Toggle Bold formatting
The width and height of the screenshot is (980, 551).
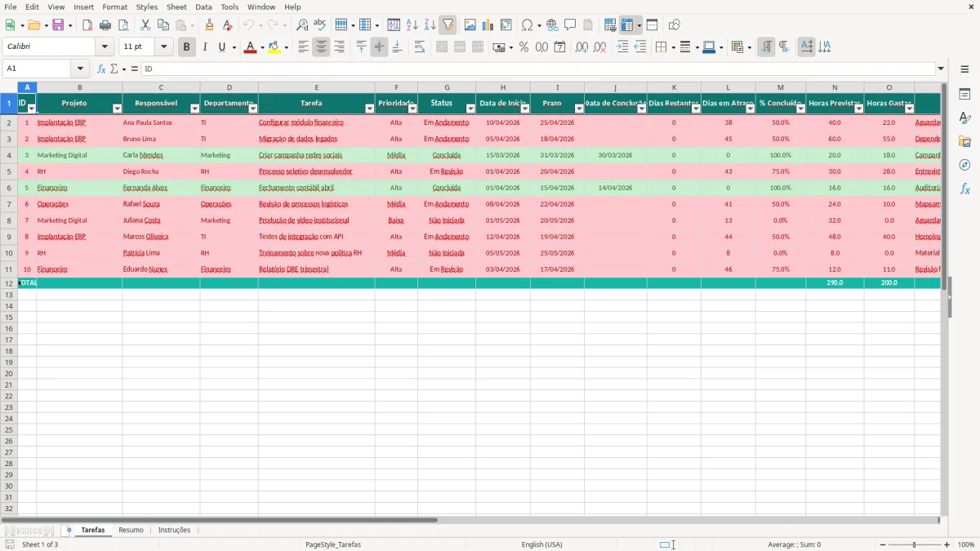pos(186,47)
